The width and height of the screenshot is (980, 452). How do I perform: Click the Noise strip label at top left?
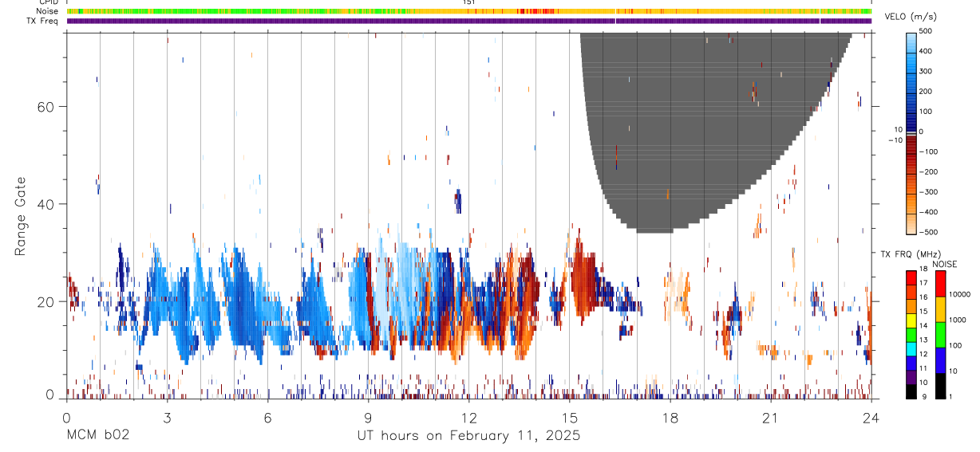pos(48,11)
